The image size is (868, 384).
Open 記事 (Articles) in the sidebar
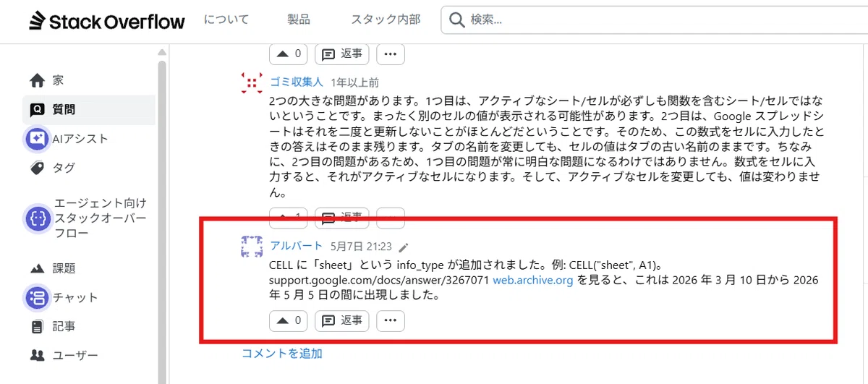[x=88, y=326]
